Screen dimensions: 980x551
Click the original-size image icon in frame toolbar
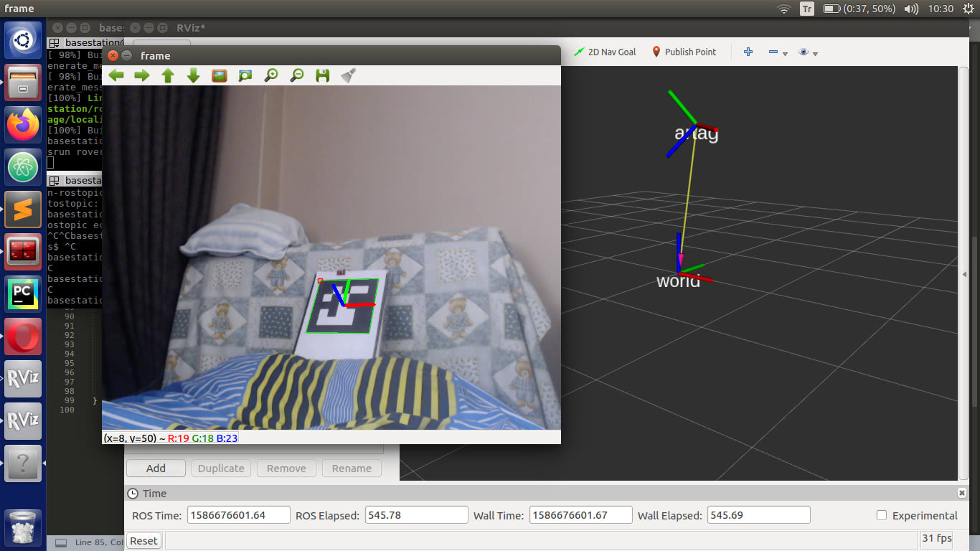(x=220, y=75)
